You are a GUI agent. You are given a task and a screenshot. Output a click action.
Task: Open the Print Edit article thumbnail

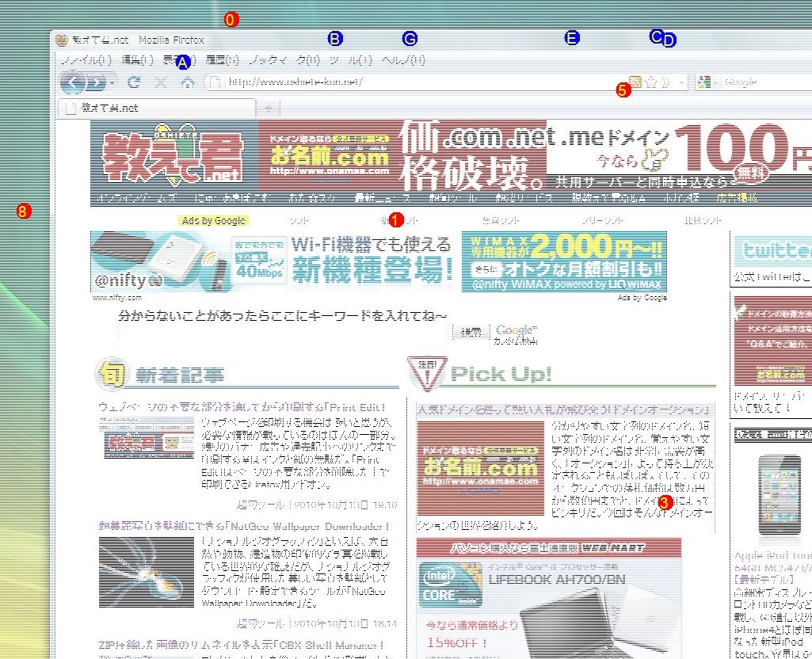click(x=147, y=438)
